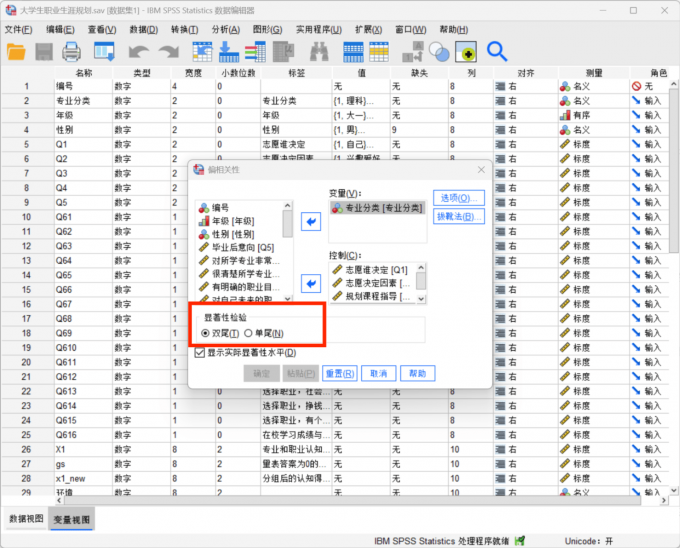Screen dimensions: 680x548
Task: Open the 分析(A) menu
Action: pyautogui.click(x=226, y=29)
